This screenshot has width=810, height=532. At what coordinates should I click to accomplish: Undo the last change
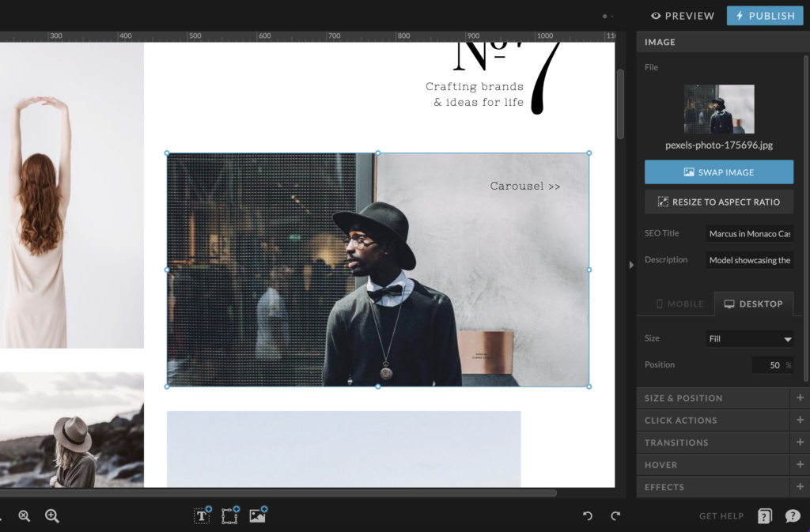pyautogui.click(x=587, y=515)
